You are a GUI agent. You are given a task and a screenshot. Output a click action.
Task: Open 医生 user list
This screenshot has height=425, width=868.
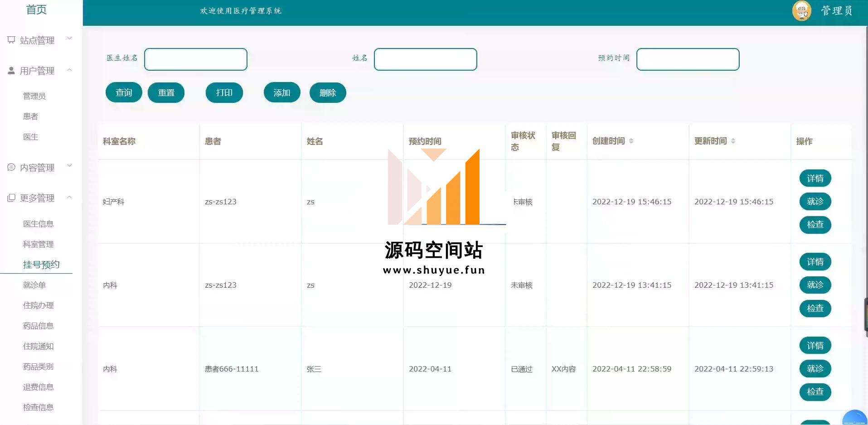(30, 137)
